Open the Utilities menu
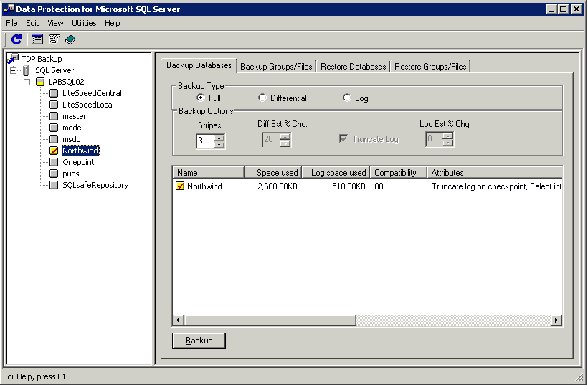Viewport: 588px width, 385px height. 84,23
